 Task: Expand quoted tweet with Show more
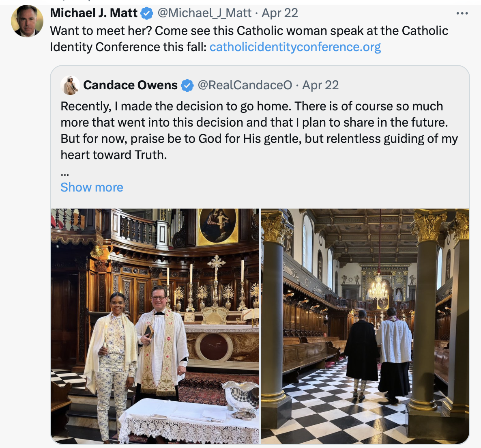tap(92, 187)
